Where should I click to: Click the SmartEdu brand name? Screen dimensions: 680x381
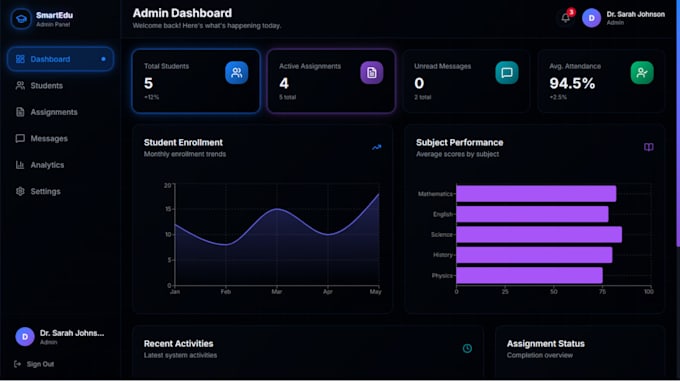pos(54,15)
